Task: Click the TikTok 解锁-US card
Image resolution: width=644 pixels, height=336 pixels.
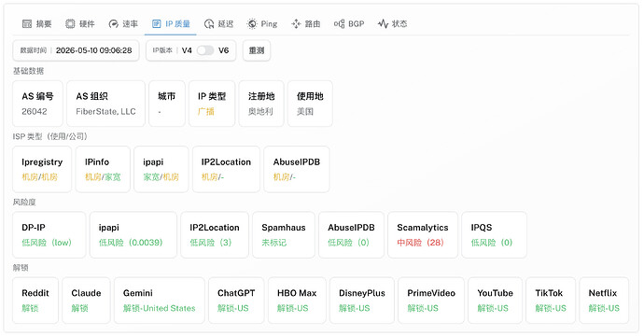Action: point(551,301)
